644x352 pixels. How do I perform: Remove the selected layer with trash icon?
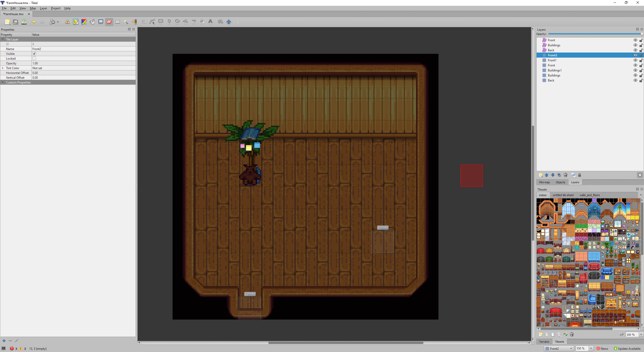tap(566, 175)
